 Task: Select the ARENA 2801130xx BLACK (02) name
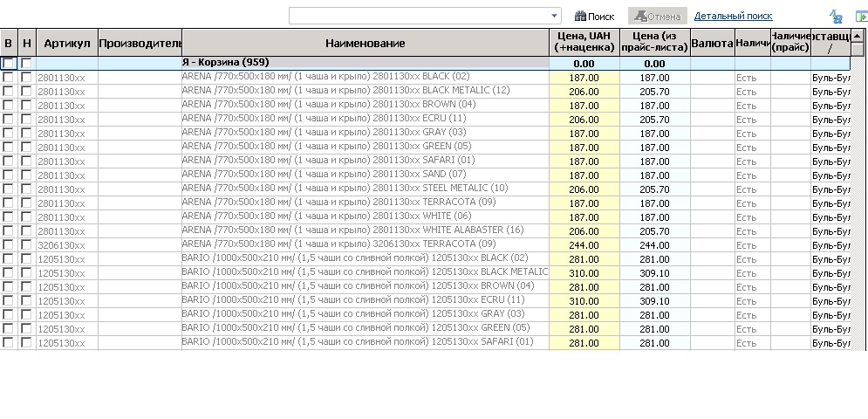tap(325, 77)
